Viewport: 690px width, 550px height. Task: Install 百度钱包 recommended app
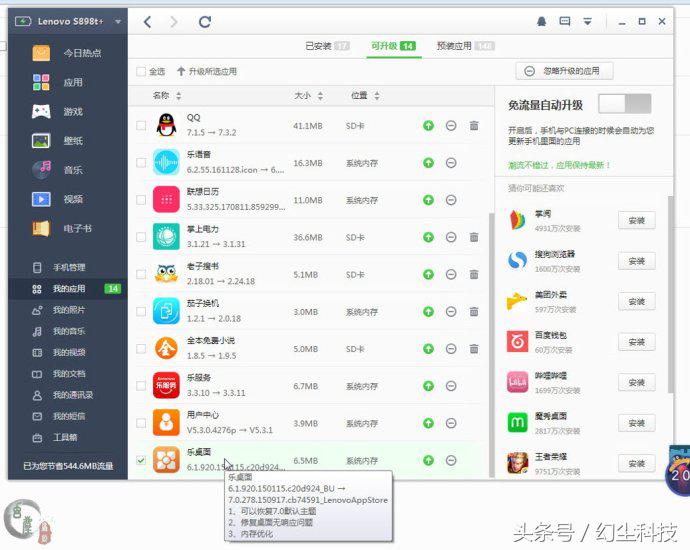click(636, 342)
